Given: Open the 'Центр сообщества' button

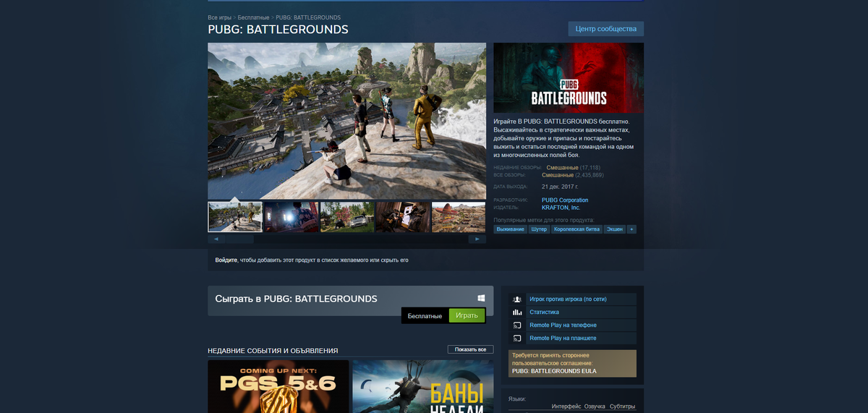Looking at the screenshot, I should click(605, 29).
